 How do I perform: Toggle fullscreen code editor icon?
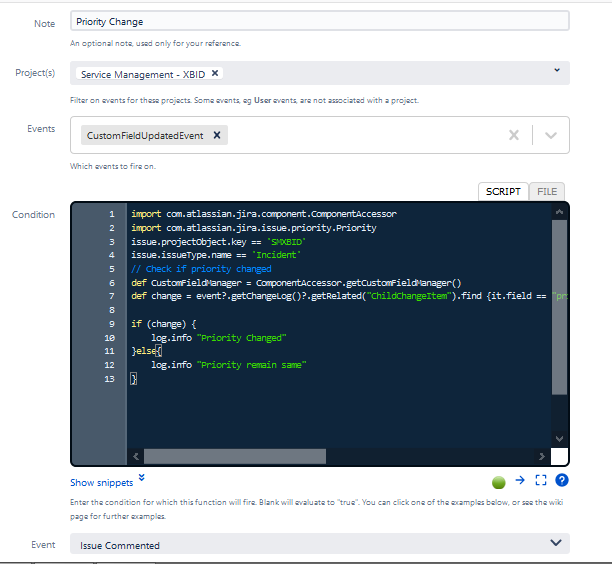pos(541,480)
